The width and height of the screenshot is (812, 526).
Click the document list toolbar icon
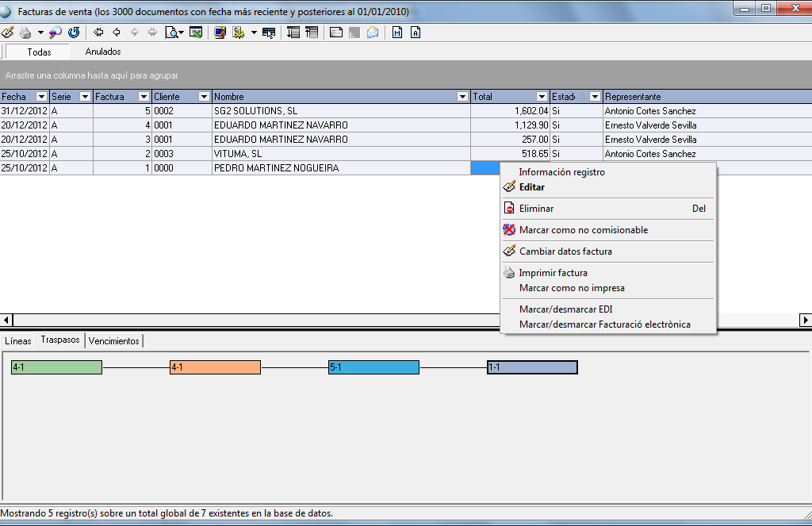tap(336, 33)
